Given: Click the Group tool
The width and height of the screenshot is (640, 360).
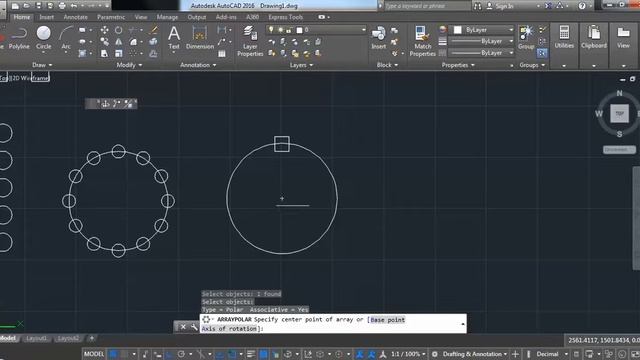Looking at the screenshot, I should pyautogui.click(x=526, y=38).
